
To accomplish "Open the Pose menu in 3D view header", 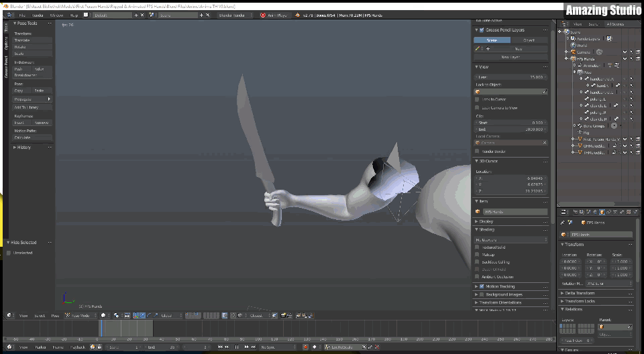I will 55,315.
